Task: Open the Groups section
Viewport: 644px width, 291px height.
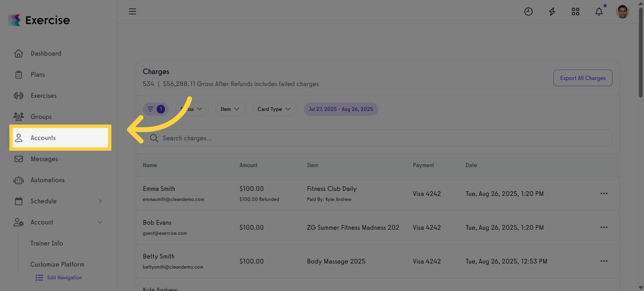Action: pos(41,116)
